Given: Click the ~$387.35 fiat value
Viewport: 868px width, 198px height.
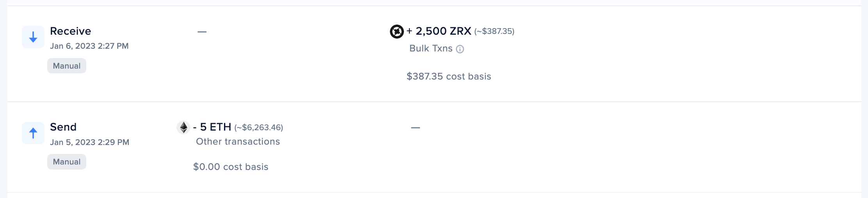Looking at the screenshot, I should point(494,31).
